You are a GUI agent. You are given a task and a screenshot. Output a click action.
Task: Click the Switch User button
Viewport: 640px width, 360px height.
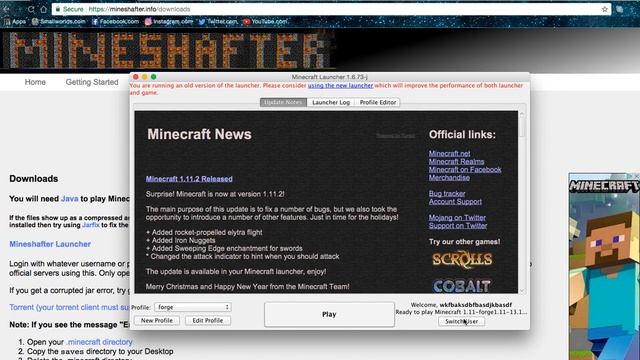pyautogui.click(x=462, y=321)
